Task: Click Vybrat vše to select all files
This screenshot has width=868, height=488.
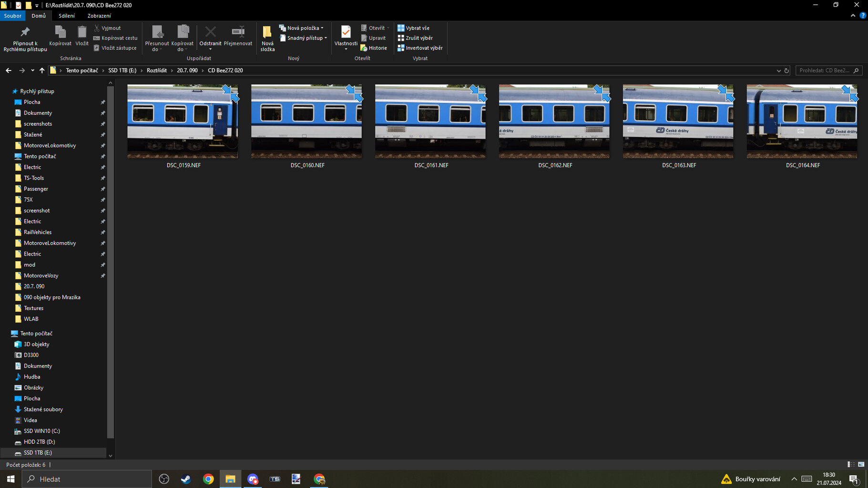Action: [413, 28]
